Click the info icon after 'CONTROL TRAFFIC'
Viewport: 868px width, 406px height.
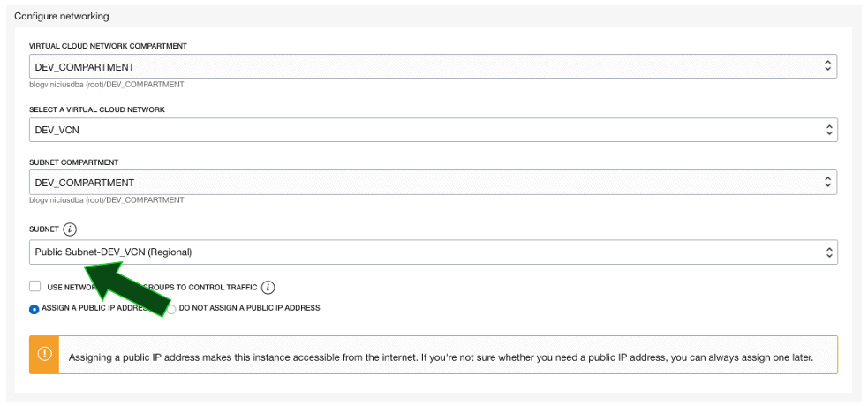[x=268, y=287]
